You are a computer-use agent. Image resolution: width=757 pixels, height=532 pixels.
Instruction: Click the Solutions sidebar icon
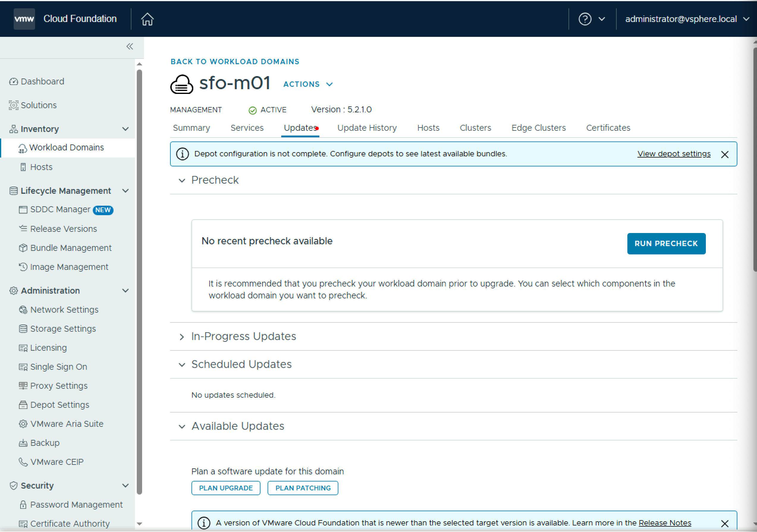pos(13,105)
